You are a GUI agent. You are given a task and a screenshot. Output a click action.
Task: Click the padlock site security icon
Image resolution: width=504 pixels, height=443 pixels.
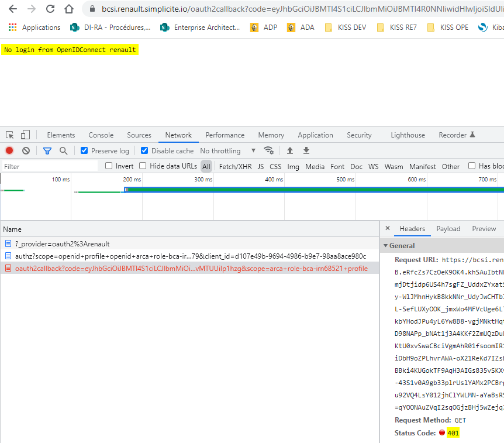tap(92, 9)
